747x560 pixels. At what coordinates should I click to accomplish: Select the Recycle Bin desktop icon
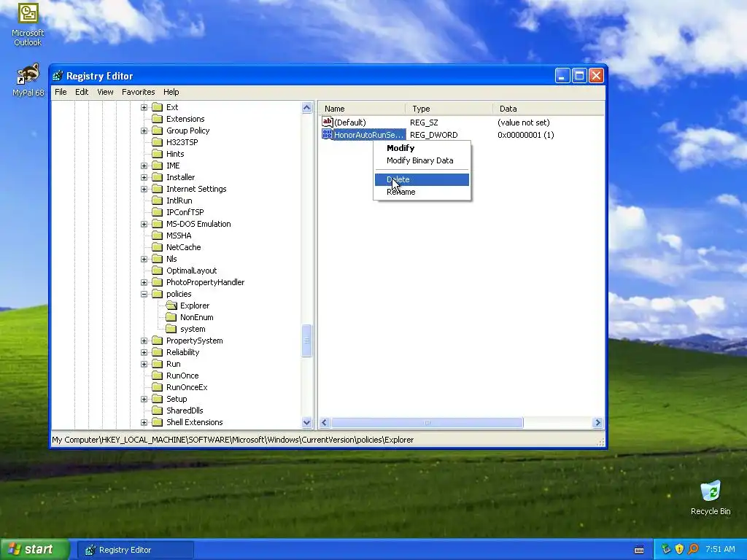711,498
